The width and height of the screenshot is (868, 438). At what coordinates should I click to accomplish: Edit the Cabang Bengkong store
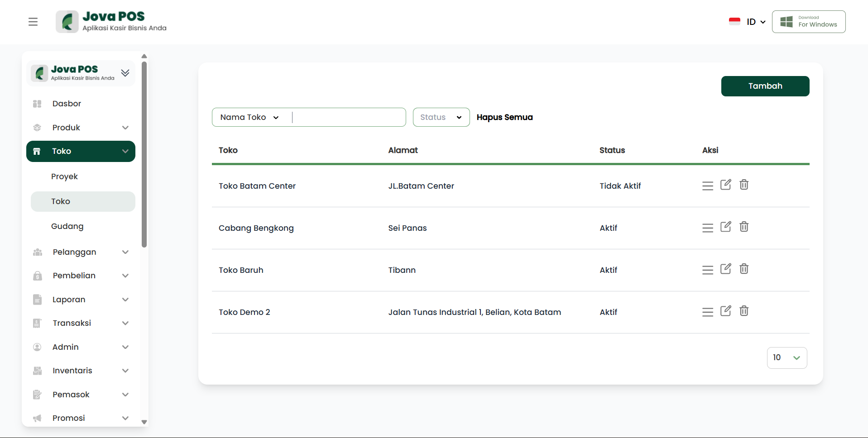725,227
